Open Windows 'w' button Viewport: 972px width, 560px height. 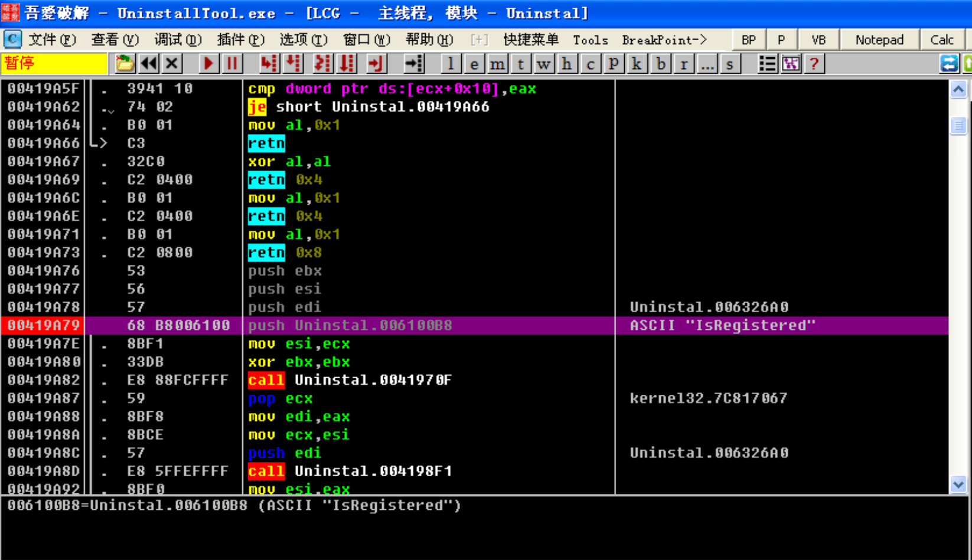(x=543, y=63)
